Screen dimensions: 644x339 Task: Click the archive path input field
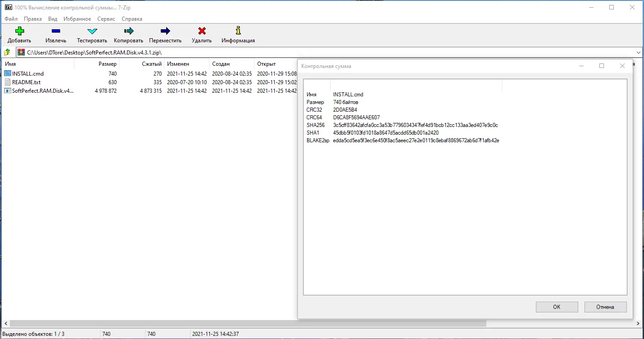(x=329, y=52)
